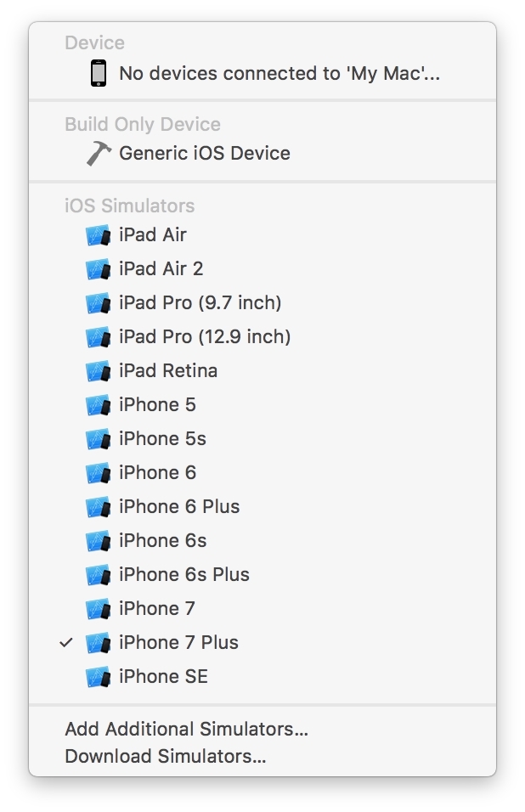This screenshot has width=525, height=812.
Task: Click the iPhone 5 simulator icon
Action: [x=98, y=405]
